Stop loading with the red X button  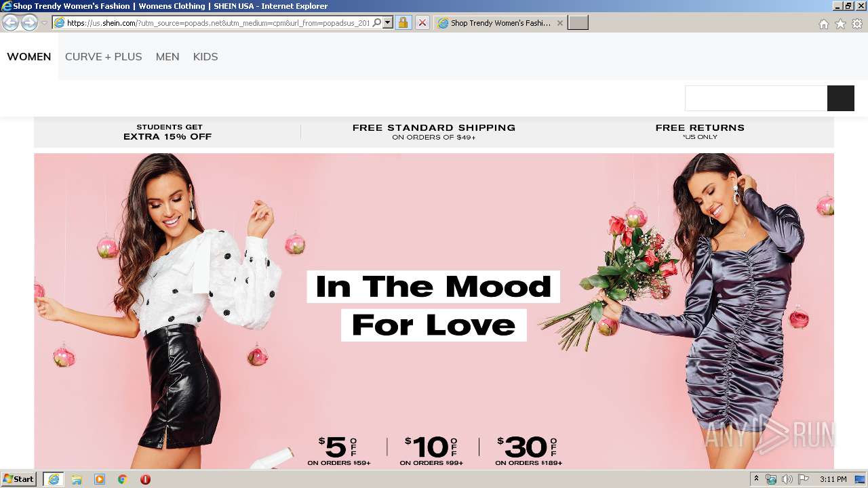point(422,23)
